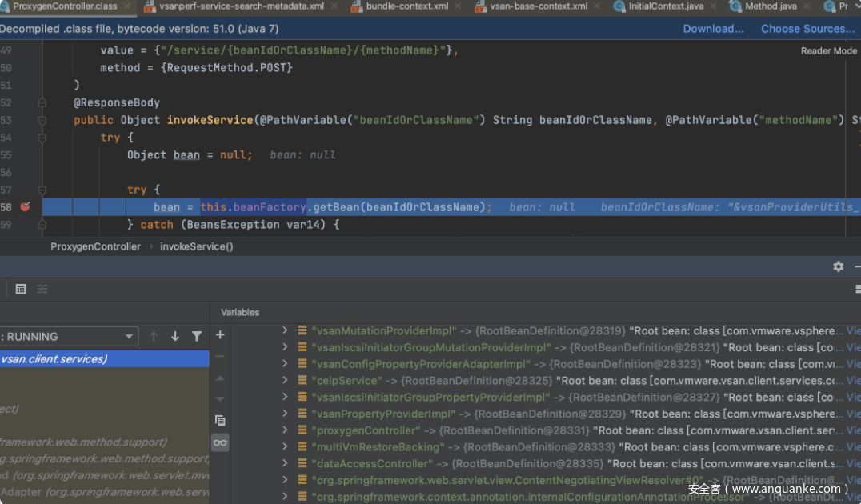Expand the "dataAccessController" variable node
861x504 pixels.
(285, 464)
